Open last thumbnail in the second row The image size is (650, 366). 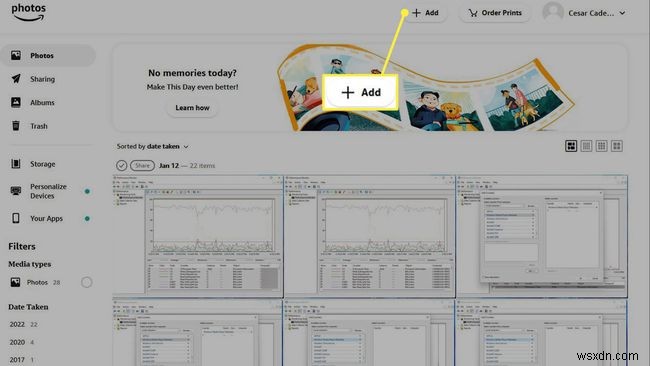(x=542, y=333)
